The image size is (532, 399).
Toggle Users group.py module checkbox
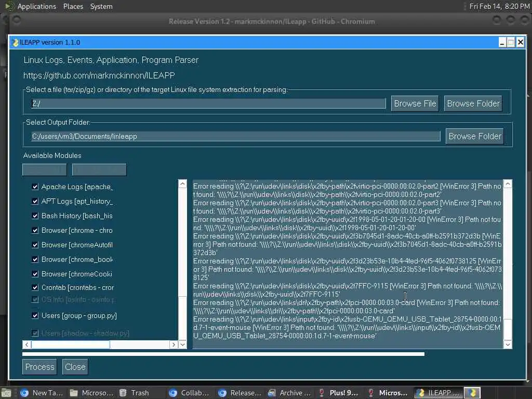point(35,315)
